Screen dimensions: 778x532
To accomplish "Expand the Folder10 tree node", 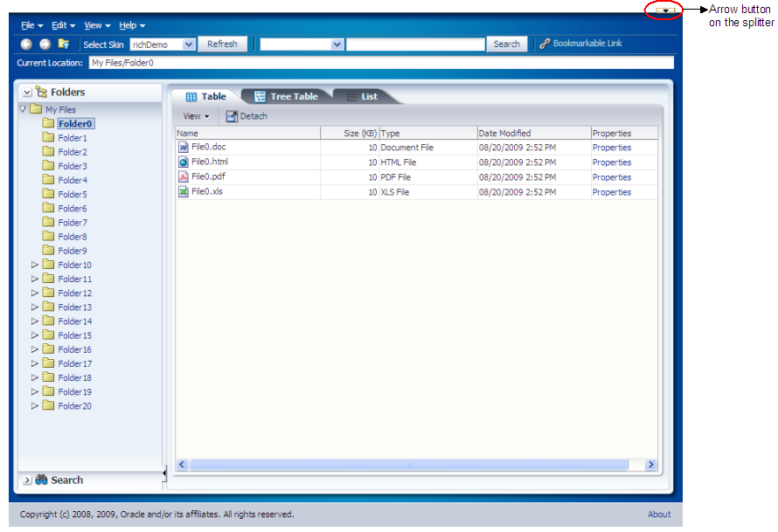I will point(35,265).
